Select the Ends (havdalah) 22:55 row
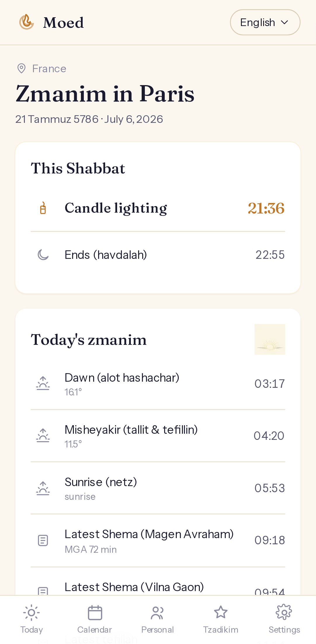316x644 pixels. 158,255
